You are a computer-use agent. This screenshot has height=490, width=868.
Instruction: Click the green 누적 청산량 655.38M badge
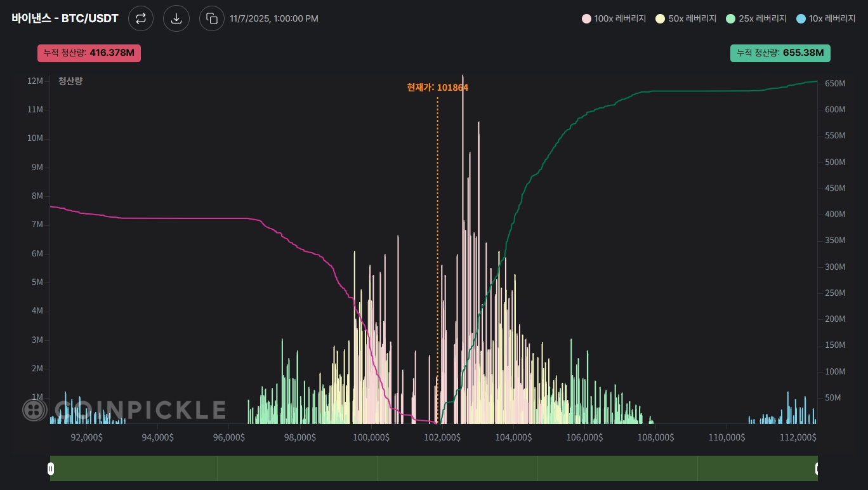(780, 53)
